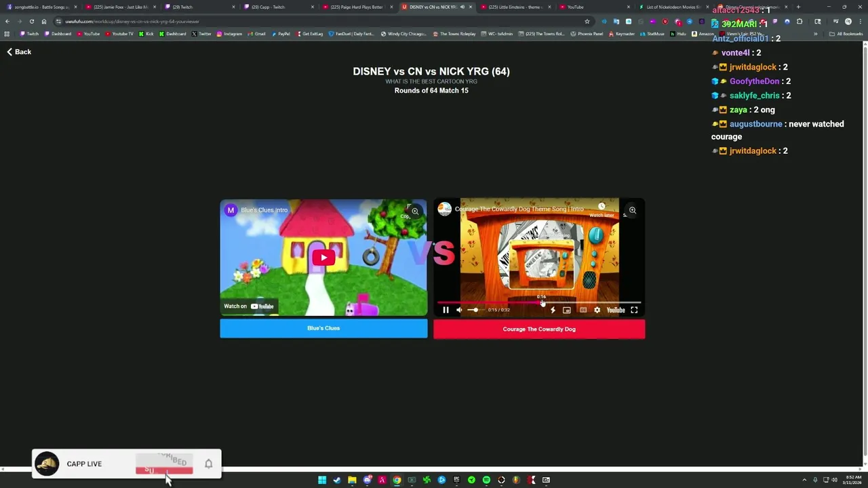Viewport: 868px width, 488px height.
Task: Vote for Blue's Clues button
Action: [323, 328]
